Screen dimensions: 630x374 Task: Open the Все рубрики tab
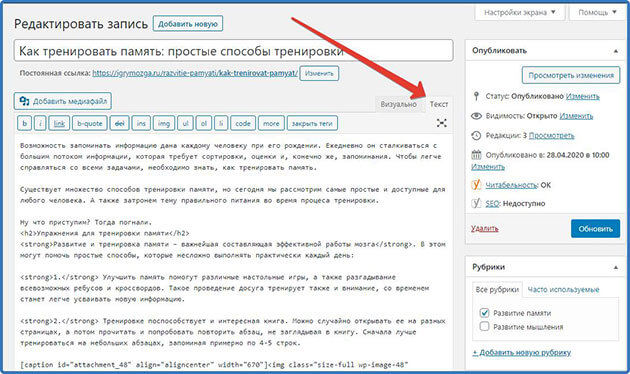[497, 290]
